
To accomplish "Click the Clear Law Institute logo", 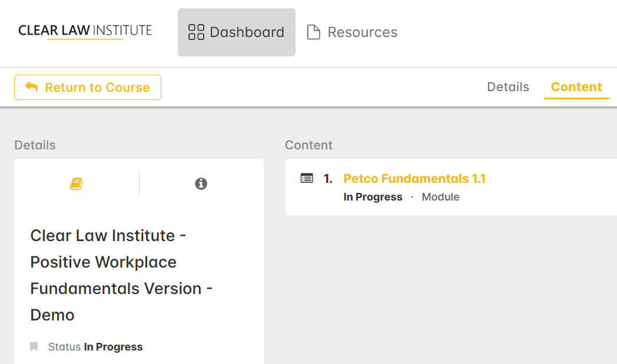I will tap(85, 31).
